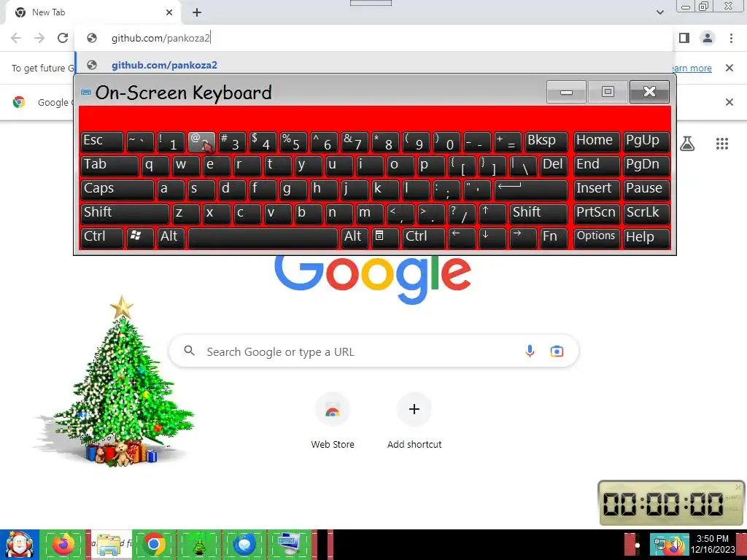The width and height of the screenshot is (747, 560).
Task: Toggle the Fn key
Action: [554, 238]
